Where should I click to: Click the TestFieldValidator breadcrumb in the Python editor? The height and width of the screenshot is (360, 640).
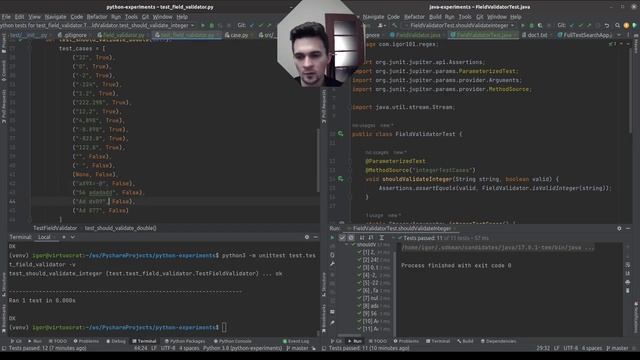[x=55, y=228]
